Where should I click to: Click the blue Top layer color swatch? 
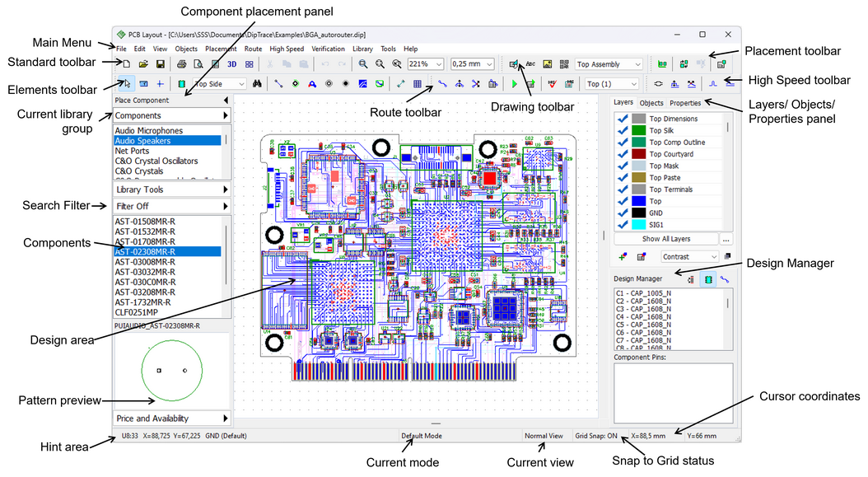pos(639,201)
